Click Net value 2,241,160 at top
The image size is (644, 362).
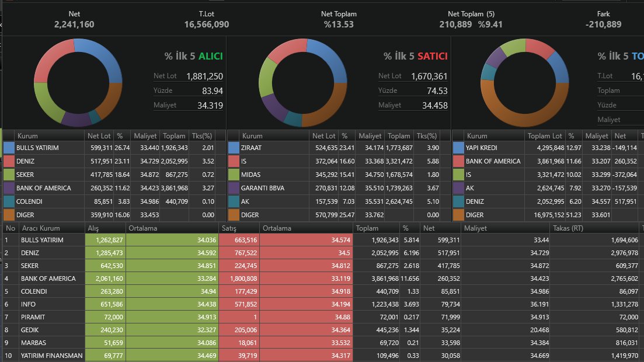[x=74, y=25]
